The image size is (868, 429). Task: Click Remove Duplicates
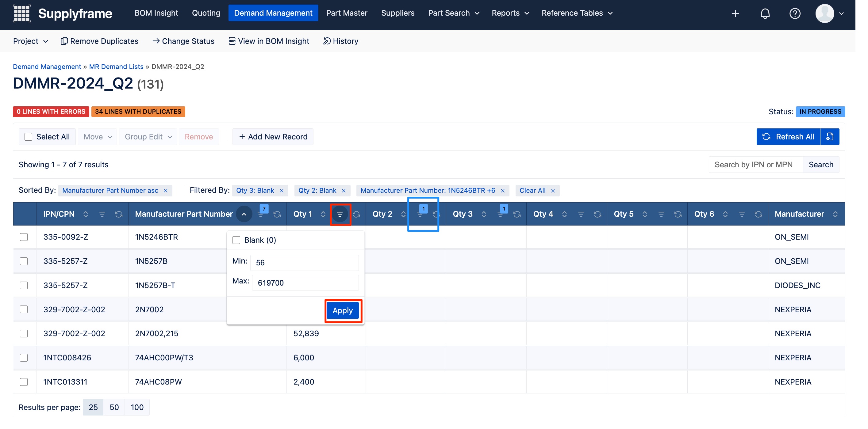99,41
